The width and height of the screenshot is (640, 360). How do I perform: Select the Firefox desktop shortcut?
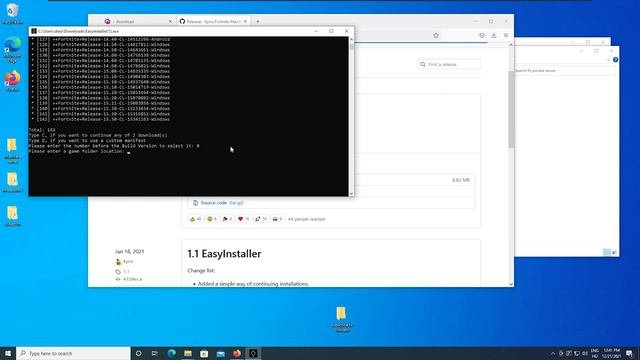coord(13,81)
